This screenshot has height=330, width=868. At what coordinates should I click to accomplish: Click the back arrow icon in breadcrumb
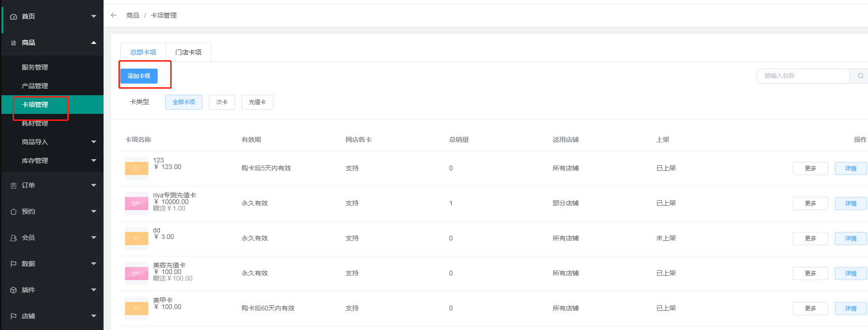(x=114, y=15)
